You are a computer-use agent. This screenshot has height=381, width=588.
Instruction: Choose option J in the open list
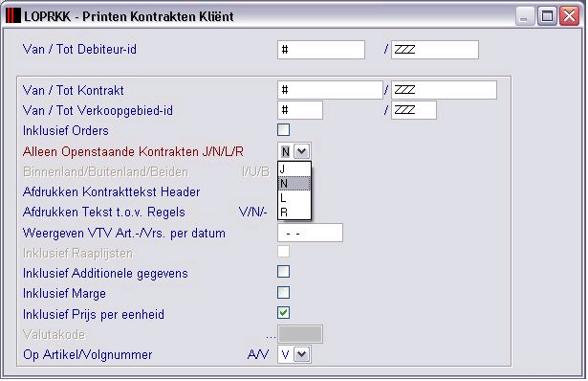[294, 169]
